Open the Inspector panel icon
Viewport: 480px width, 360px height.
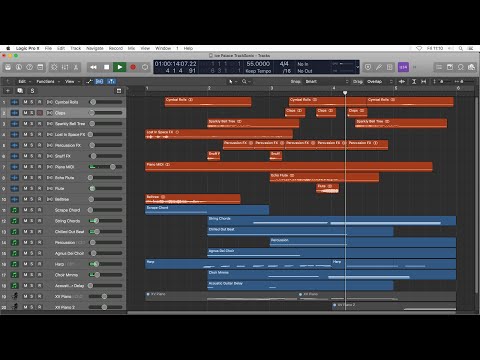coord(19,67)
